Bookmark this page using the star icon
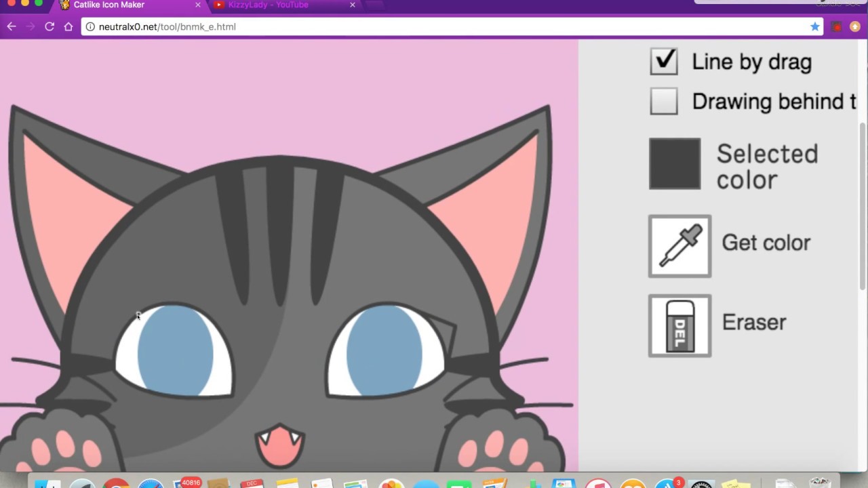The width and height of the screenshot is (868, 488). point(814,26)
